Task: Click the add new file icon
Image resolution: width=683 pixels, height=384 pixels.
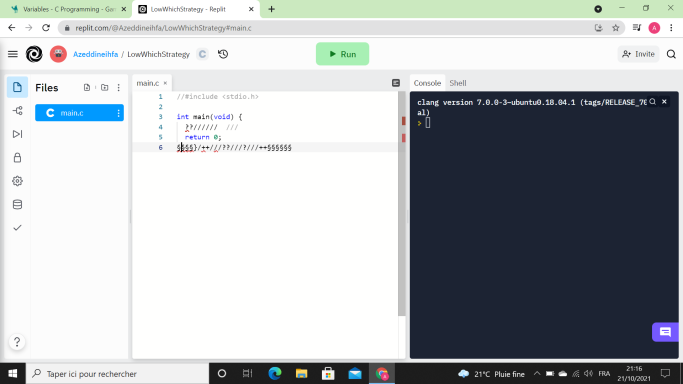Action: (x=87, y=88)
